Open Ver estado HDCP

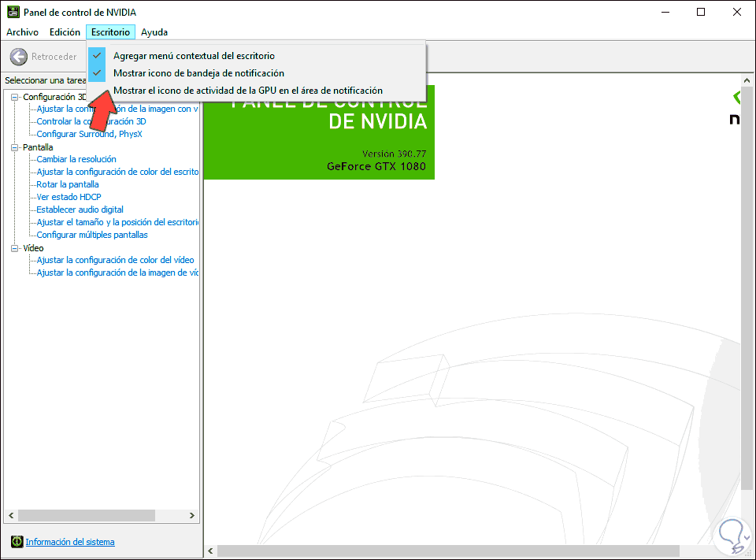(69, 197)
